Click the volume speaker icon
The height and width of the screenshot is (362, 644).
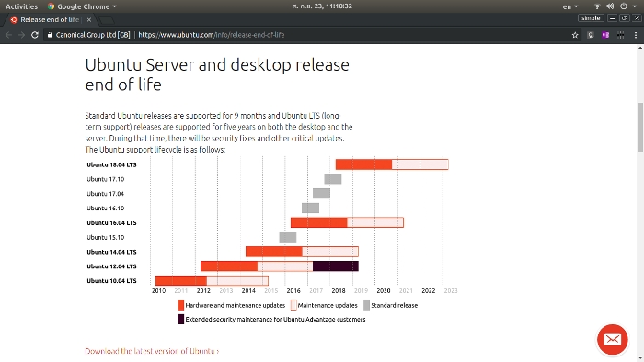click(x=610, y=6)
